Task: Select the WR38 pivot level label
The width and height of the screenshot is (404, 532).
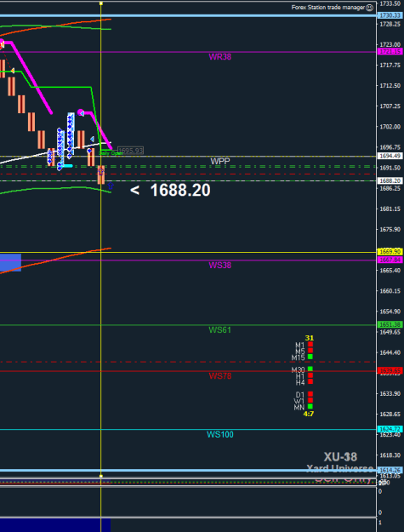Action: pyautogui.click(x=220, y=57)
